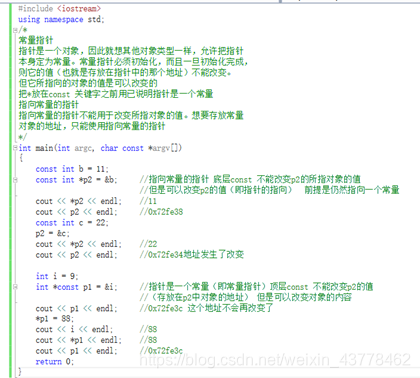Click the 'int *const p1 = &i;' statement
420x378 pixels.
pyautogui.click(x=77, y=287)
